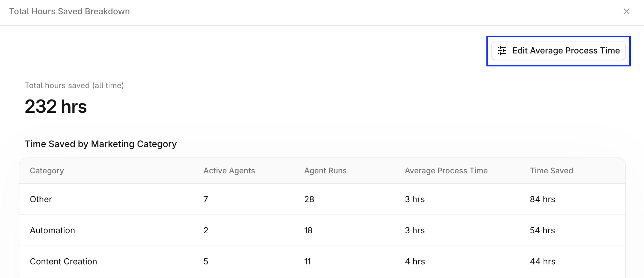Open Edit Average Process Time button

click(558, 51)
